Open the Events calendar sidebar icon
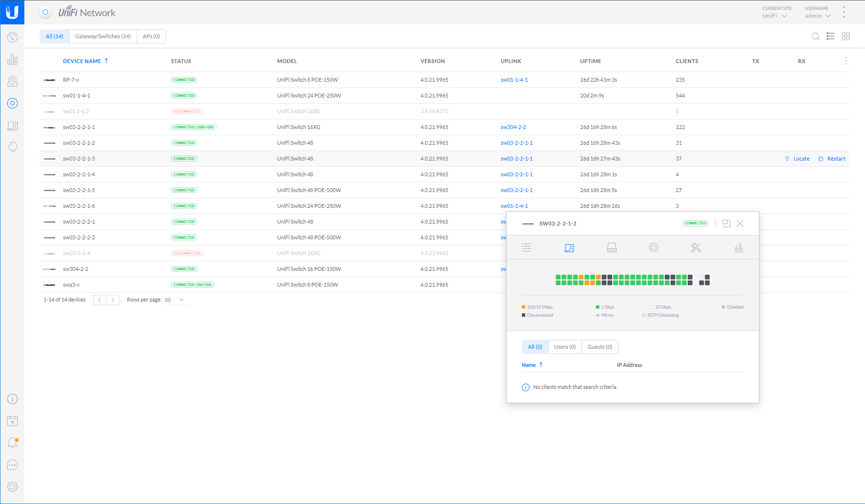Image resolution: width=865 pixels, height=504 pixels. 12,421
